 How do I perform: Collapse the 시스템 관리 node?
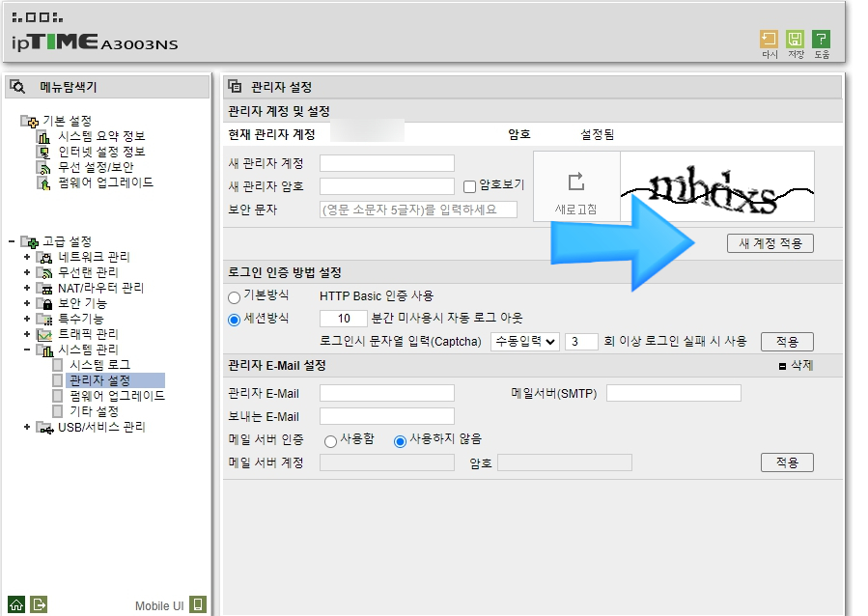27,350
